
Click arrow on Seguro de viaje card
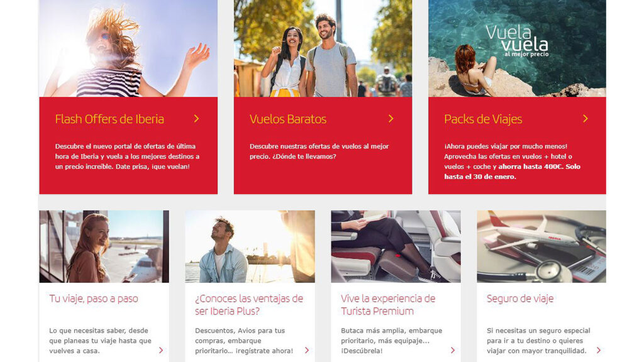pos(599,350)
